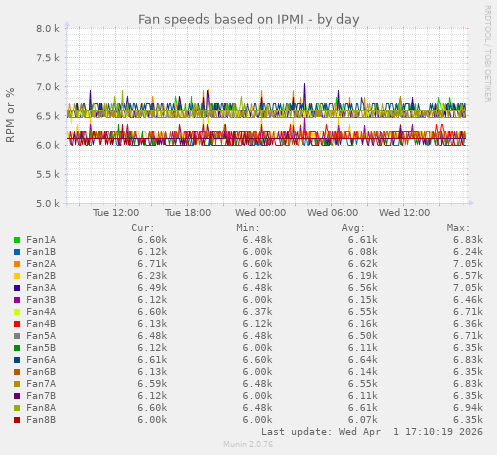The width and height of the screenshot is (497, 455).
Task: Click the red Fan4B legend swatch
Action: tap(17, 324)
